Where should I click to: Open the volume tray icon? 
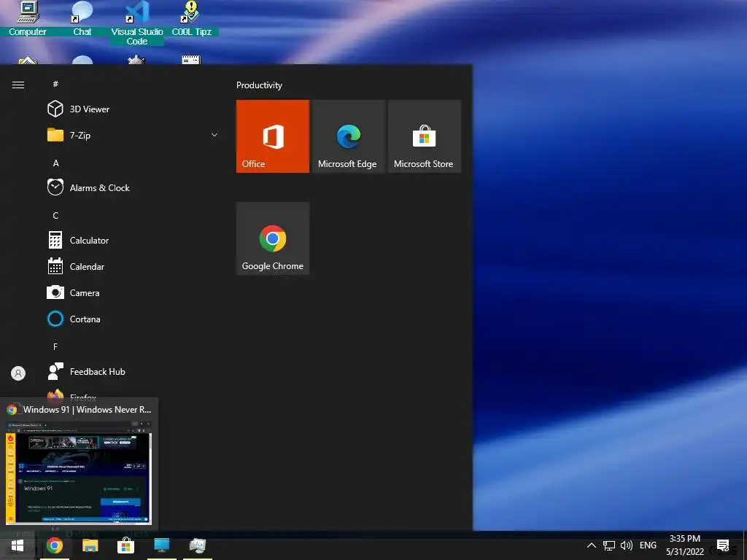627,545
